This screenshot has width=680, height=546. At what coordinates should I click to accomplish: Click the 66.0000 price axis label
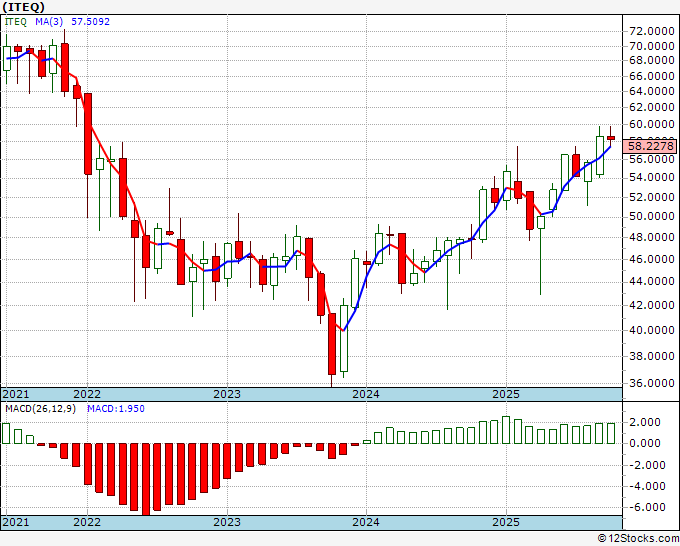pos(652,76)
